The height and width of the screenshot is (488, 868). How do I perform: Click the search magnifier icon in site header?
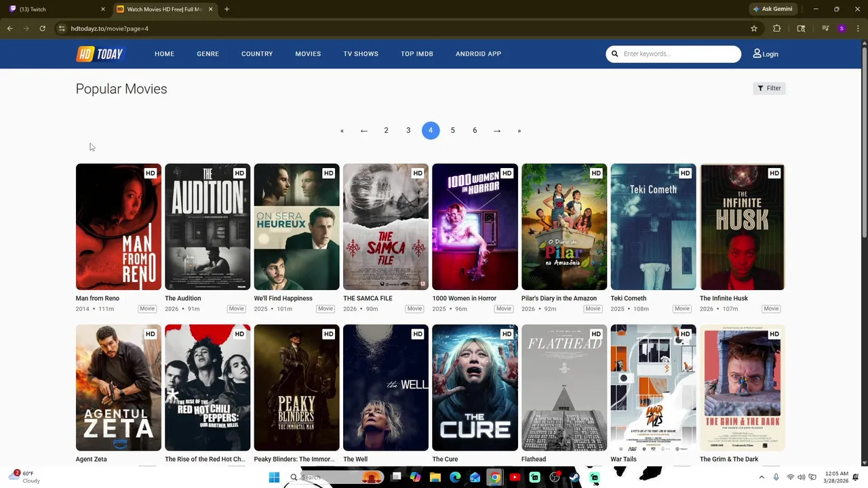pyautogui.click(x=615, y=54)
